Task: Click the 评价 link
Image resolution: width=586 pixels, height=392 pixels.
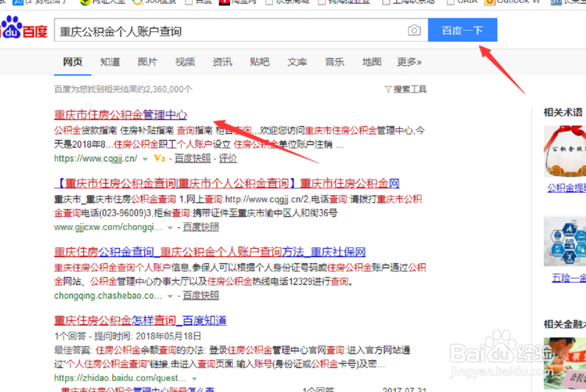Action: point(228,158)
